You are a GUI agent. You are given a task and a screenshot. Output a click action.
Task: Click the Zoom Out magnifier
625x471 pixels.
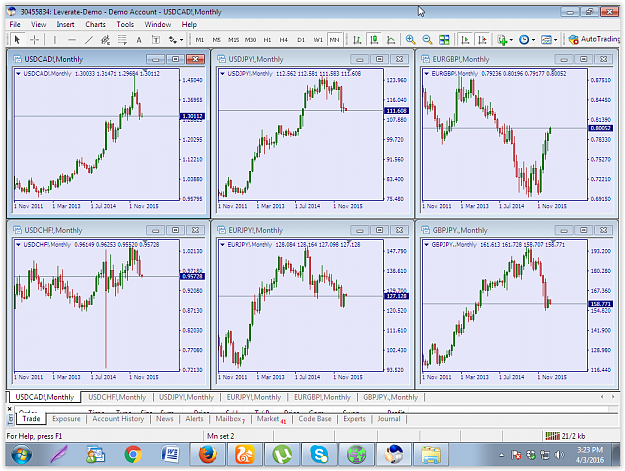(x=427, y=39)
